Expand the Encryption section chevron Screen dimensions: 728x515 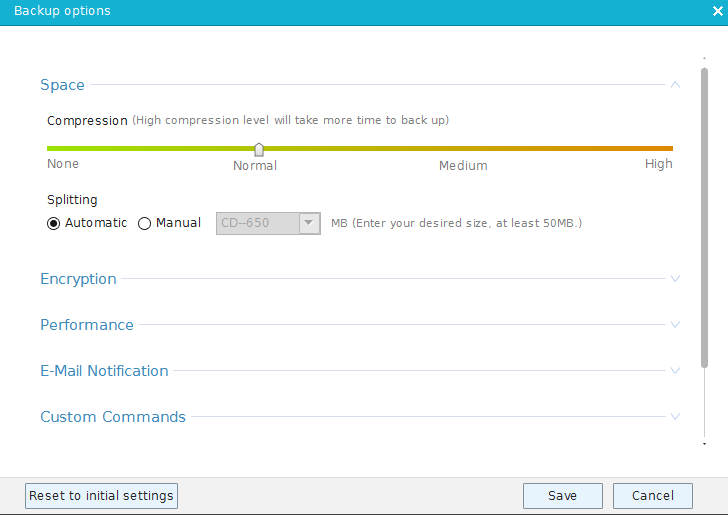pos(676,279)
